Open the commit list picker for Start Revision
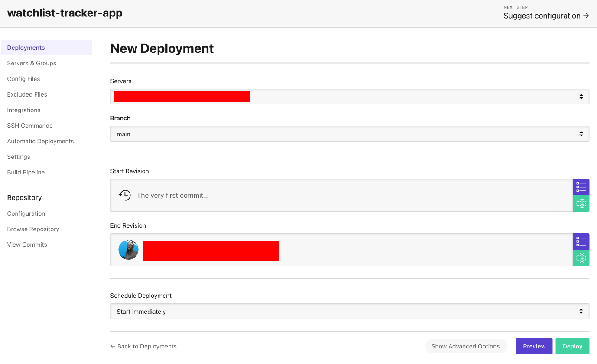The width and height of the screenshot is (597, 364). coord(581,187)
